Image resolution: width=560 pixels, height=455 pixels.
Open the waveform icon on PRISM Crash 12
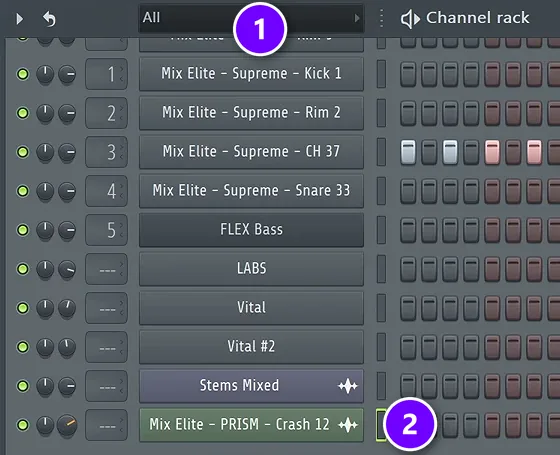(x=348, y=425)
